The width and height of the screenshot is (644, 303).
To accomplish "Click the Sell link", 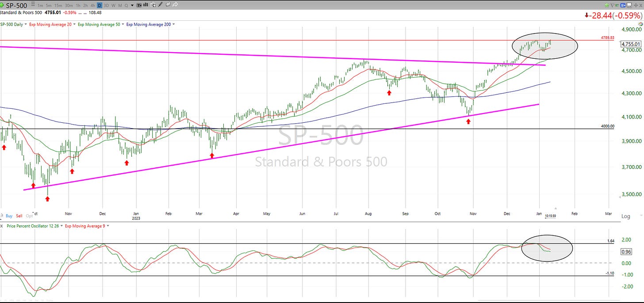I will tap(19, 216).
